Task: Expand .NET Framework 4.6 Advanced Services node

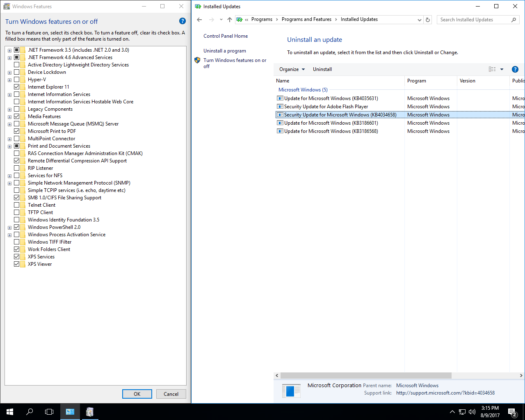Action: (9, 58)
